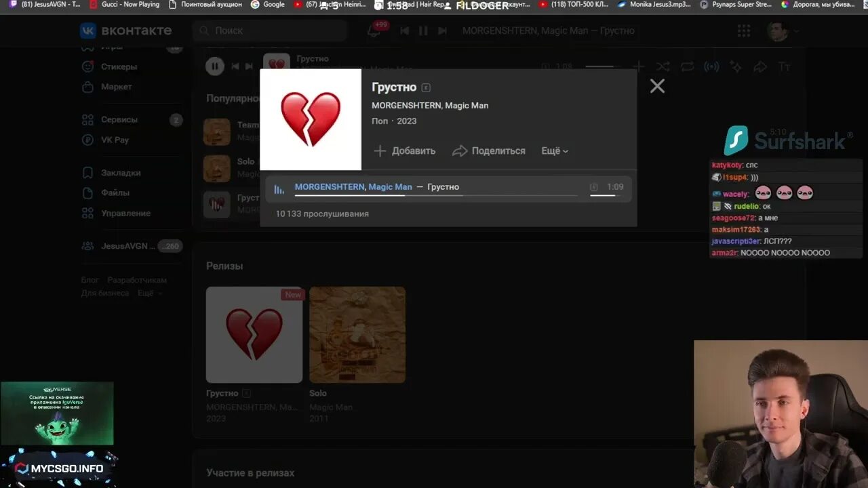This screenshot has width=868, height=488.
Task: Click the Грустно release title under Релизы
Action: pos(222,393)
